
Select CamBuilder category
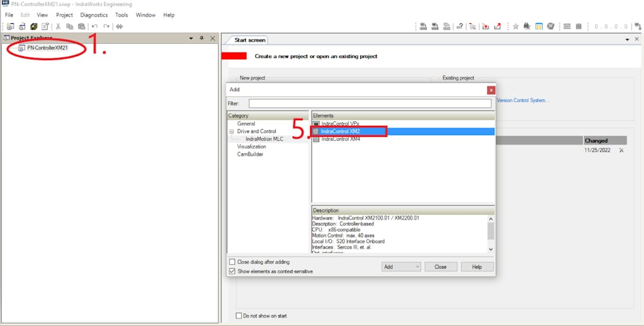(250, 154)
